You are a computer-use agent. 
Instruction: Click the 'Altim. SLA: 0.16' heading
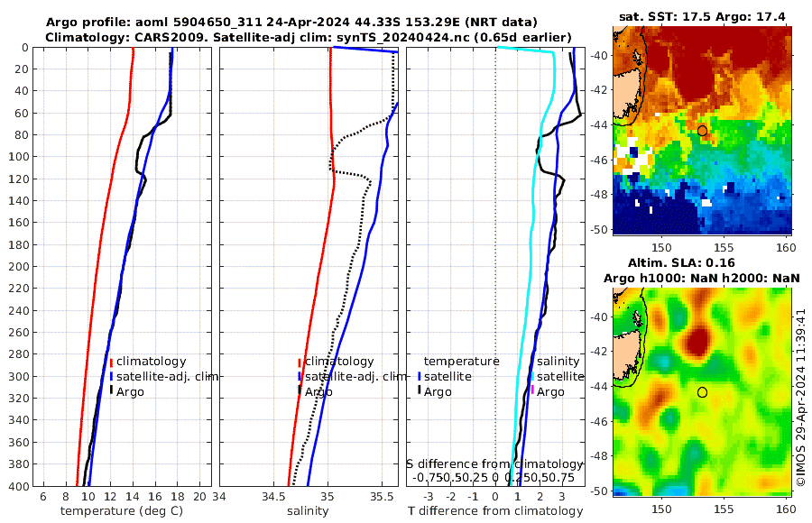pos(681,262)
